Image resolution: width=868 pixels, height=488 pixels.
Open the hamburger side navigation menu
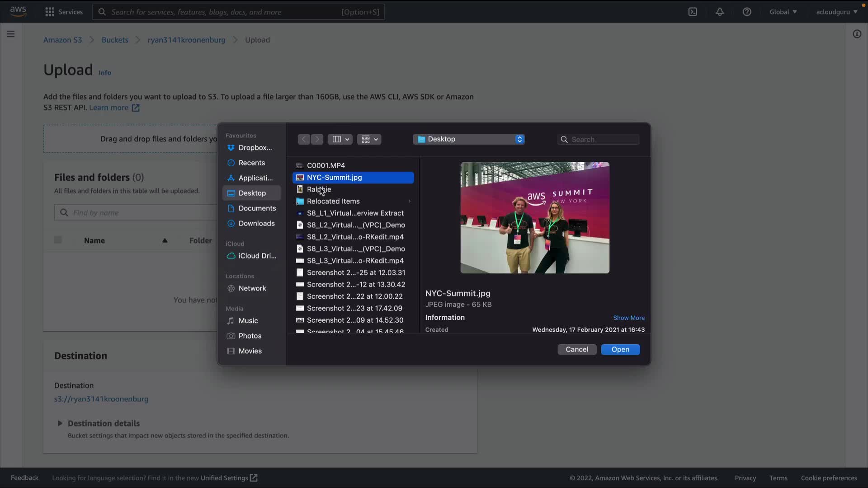point(11,34)
